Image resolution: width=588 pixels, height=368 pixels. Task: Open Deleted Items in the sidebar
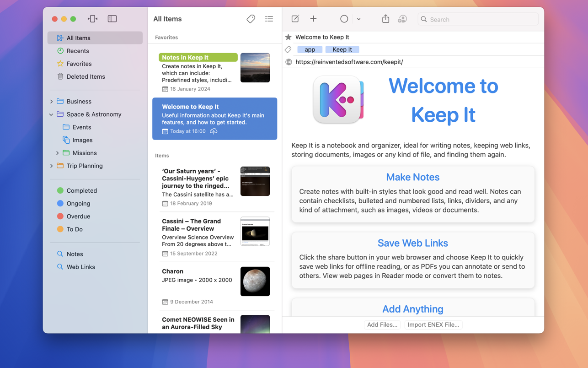pos(95,76)
